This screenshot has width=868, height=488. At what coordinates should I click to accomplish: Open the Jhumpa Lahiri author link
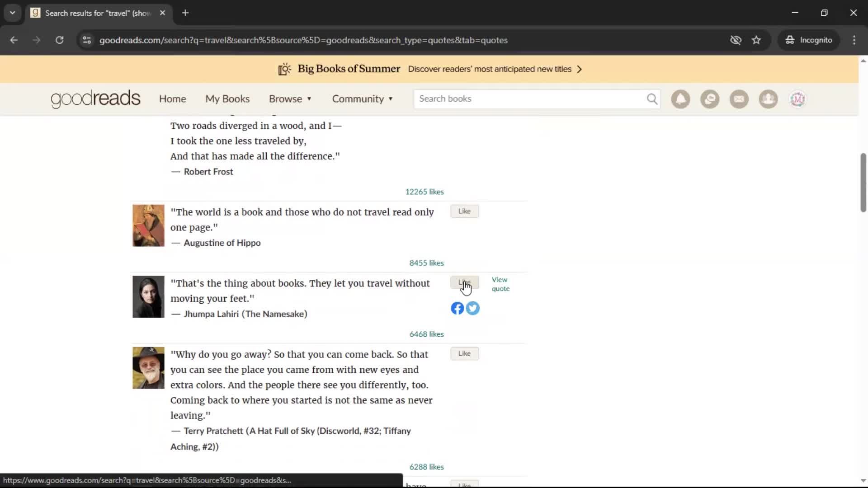(211, 314)
